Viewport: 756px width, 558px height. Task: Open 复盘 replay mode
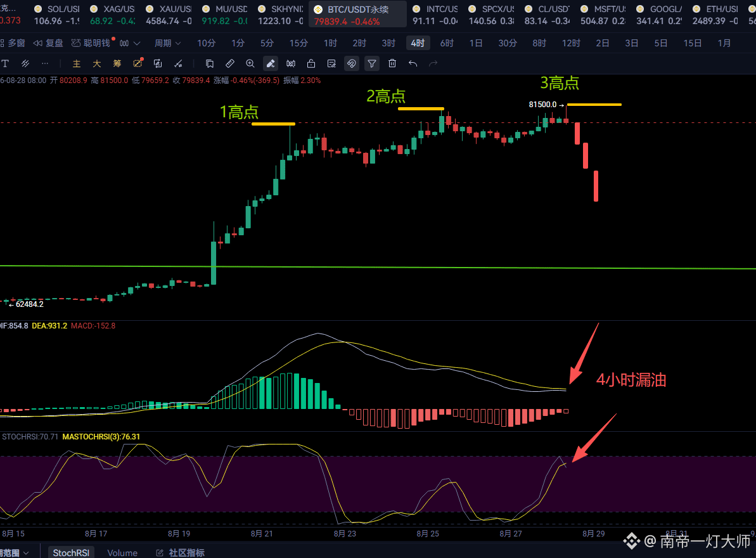click(48, 43)
